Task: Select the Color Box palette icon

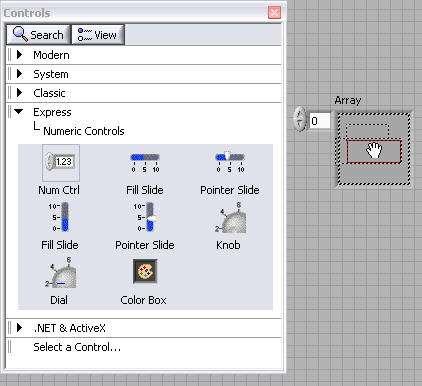Action: pos(145,272)
